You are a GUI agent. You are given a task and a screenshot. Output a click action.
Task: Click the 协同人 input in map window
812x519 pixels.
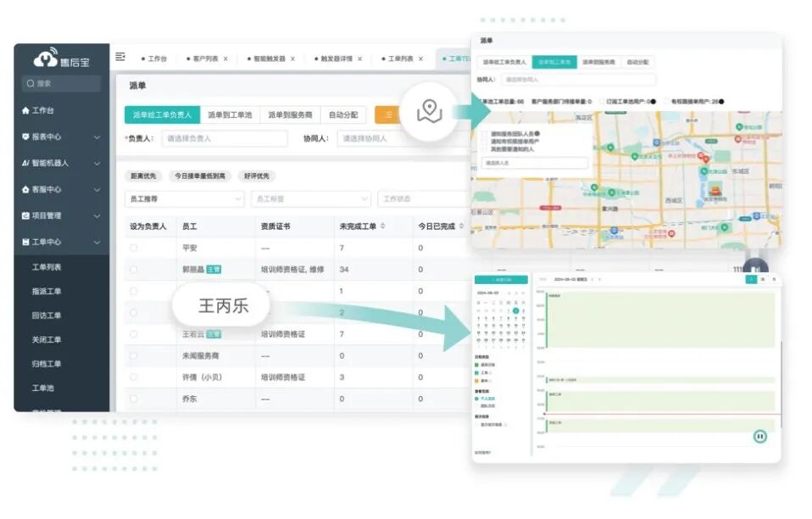coord(578,79)
